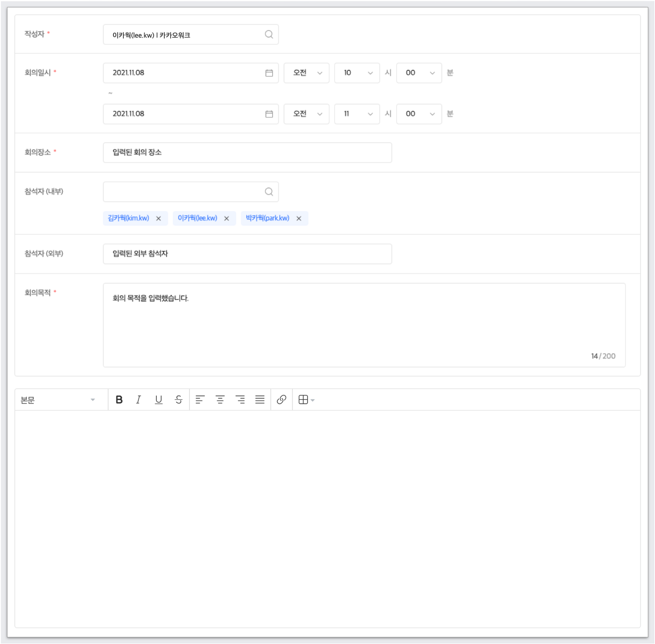
Task: Click the search icon in 작성자 field
Action: (x=269, y=34)
